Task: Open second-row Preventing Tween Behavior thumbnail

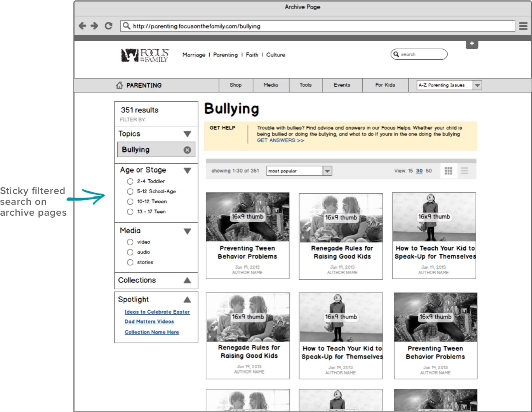Action: [435, 317]
